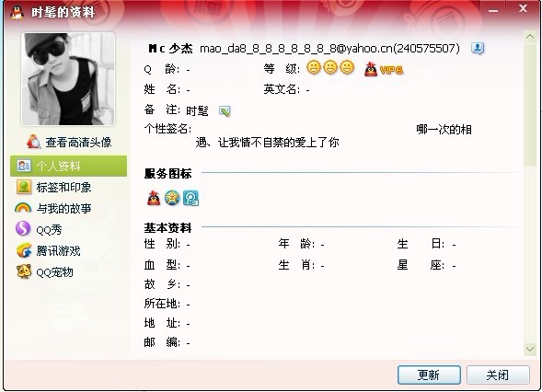542x392 pixels.
Task: Click the red VIP6 membership badge
Action: [384, 70]
